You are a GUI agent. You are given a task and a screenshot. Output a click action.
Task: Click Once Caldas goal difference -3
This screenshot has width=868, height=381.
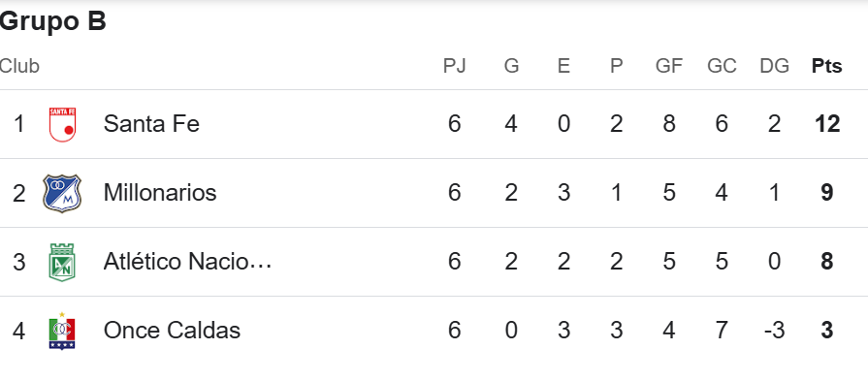(774, 331)
